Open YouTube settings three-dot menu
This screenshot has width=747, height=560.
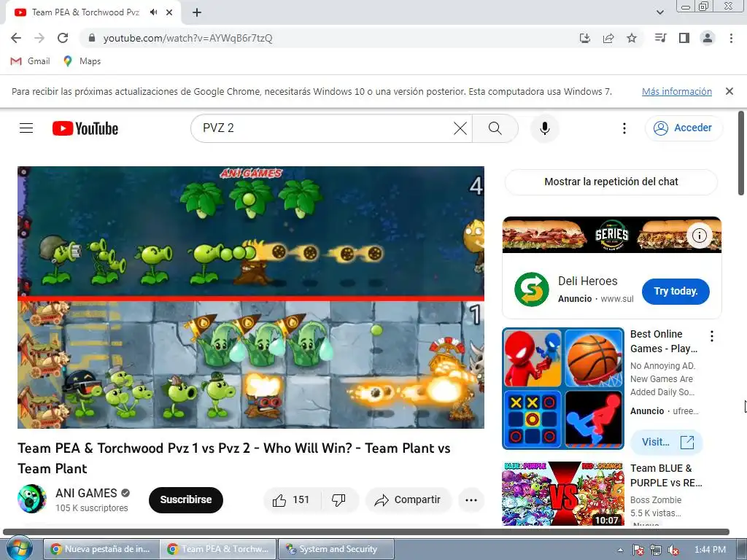(624, 128)
